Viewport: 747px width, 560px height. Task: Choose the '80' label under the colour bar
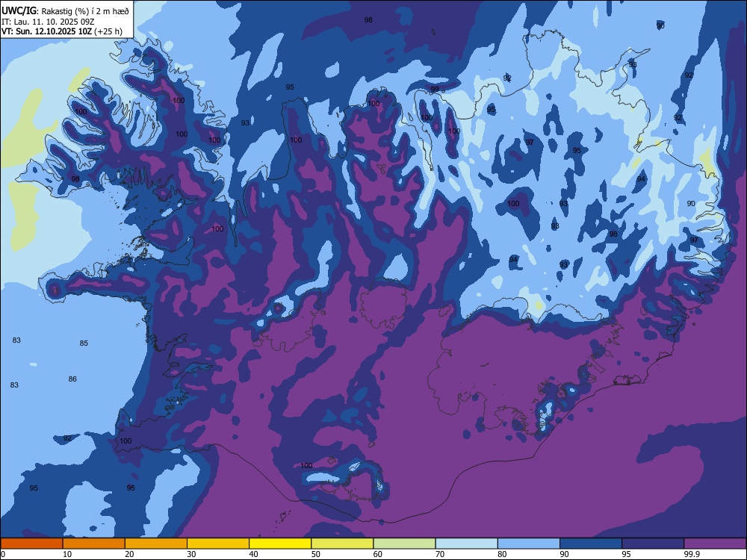point(502,554)
